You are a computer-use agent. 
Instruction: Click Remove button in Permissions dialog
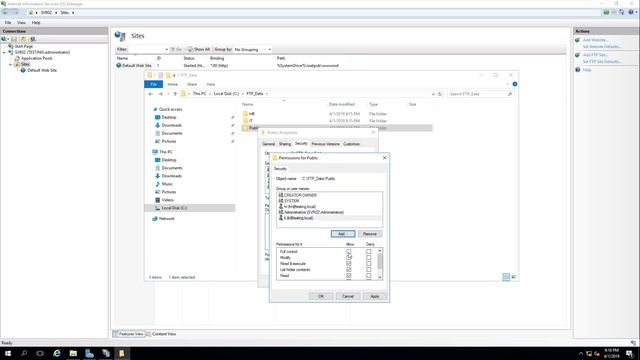[370, 234]
